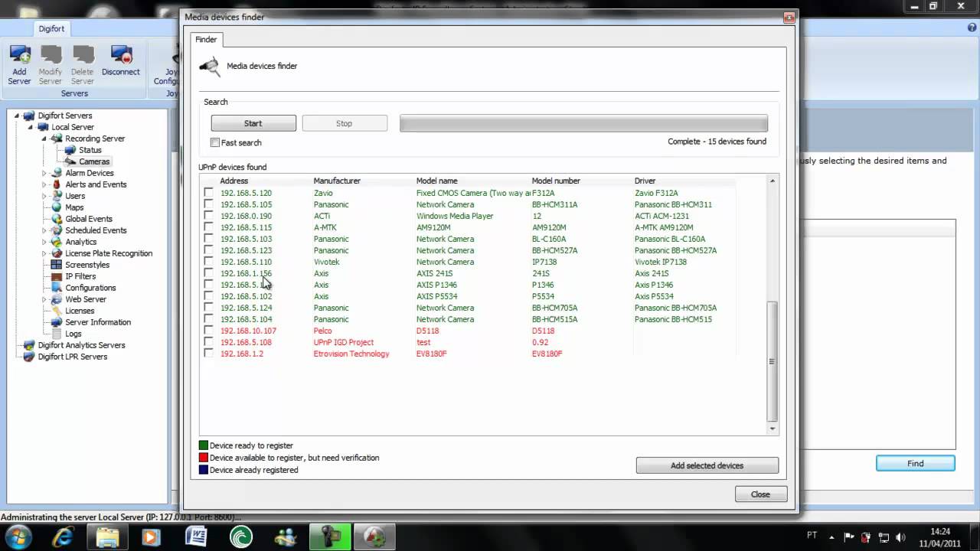Click the scroll up arrow of device list
Screen dimensions: 980x551
click(x=773, y=181)
